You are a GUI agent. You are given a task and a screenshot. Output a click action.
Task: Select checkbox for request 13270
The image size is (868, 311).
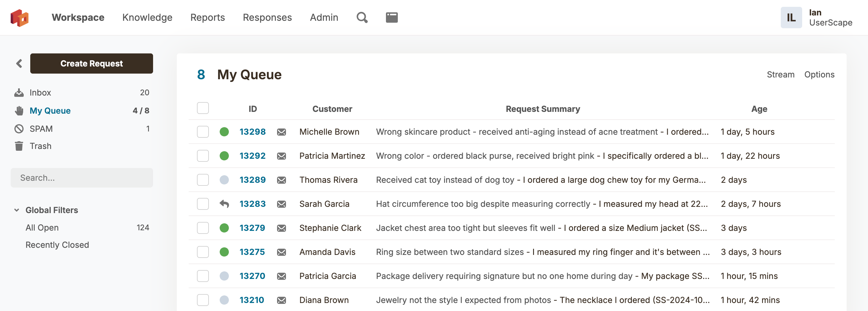click(x=203, y=276)
